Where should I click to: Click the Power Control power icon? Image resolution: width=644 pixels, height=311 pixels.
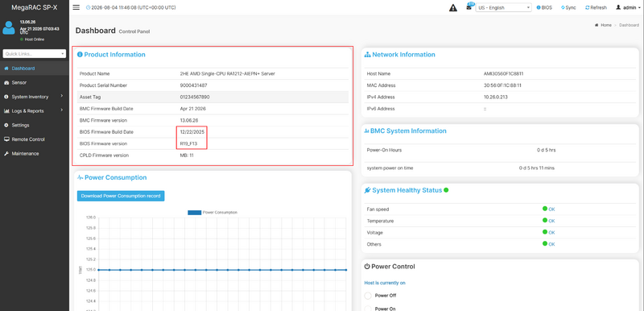tap(367, 266)
